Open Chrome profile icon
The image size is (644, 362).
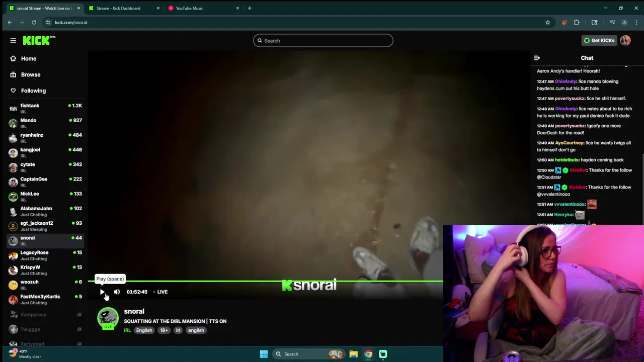point(624,22)
